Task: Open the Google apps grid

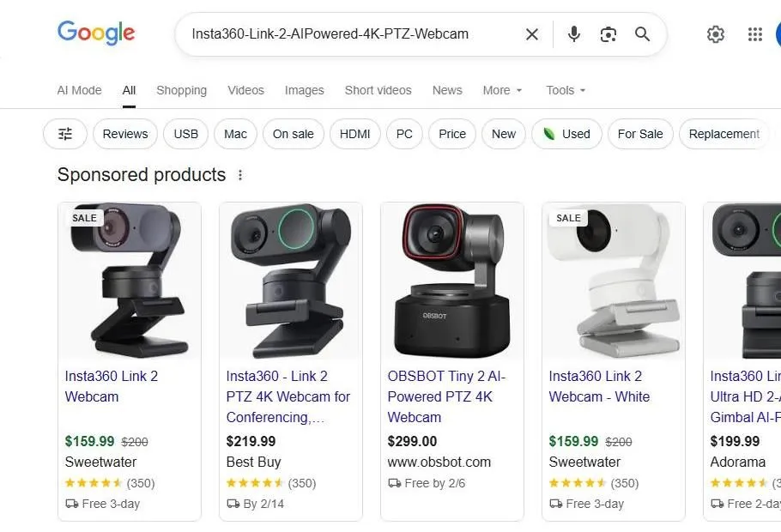Action: (754, 34)
